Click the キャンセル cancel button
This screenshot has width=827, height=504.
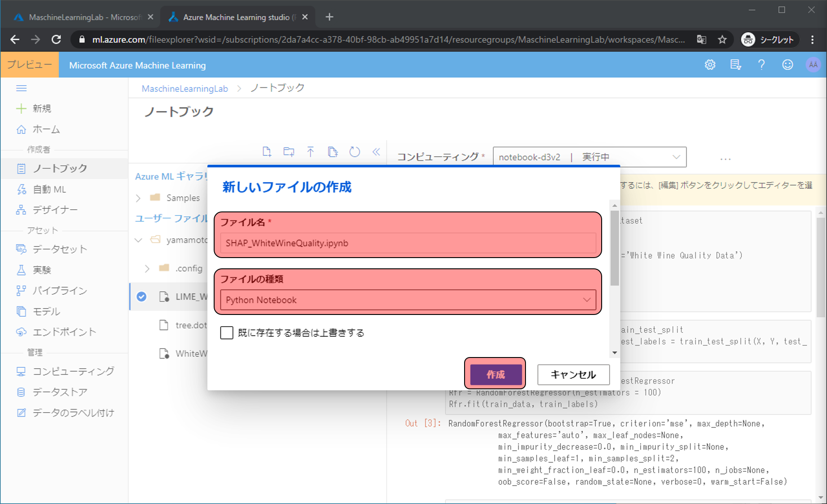(573, 375)
